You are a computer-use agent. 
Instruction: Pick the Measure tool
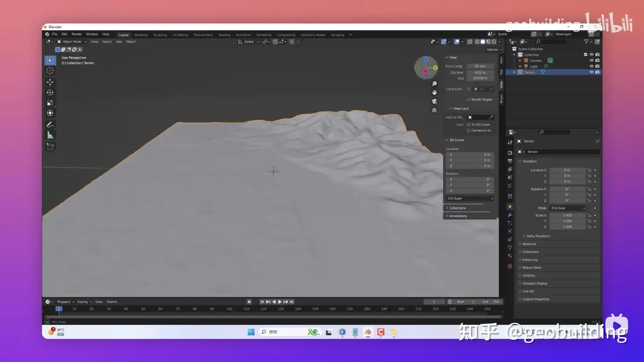coord(50,135)
